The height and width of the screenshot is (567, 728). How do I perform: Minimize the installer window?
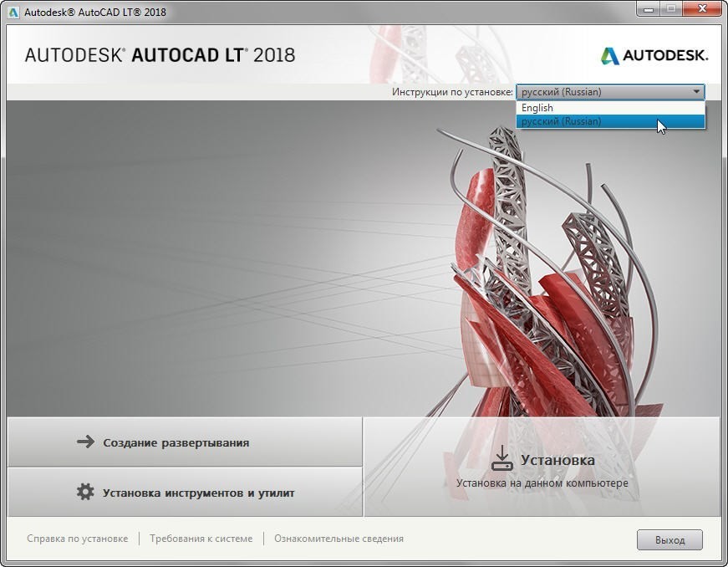[648, 9]
